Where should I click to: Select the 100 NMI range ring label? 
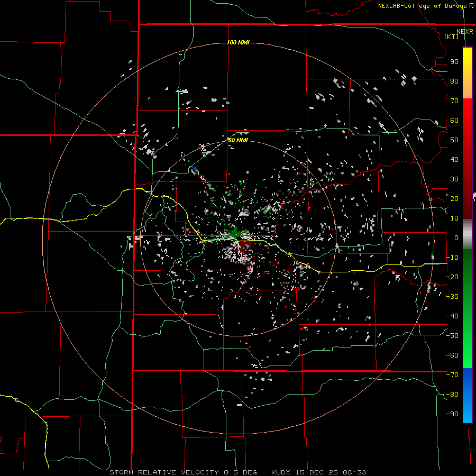pyautogui.click(x=238, y=42)
